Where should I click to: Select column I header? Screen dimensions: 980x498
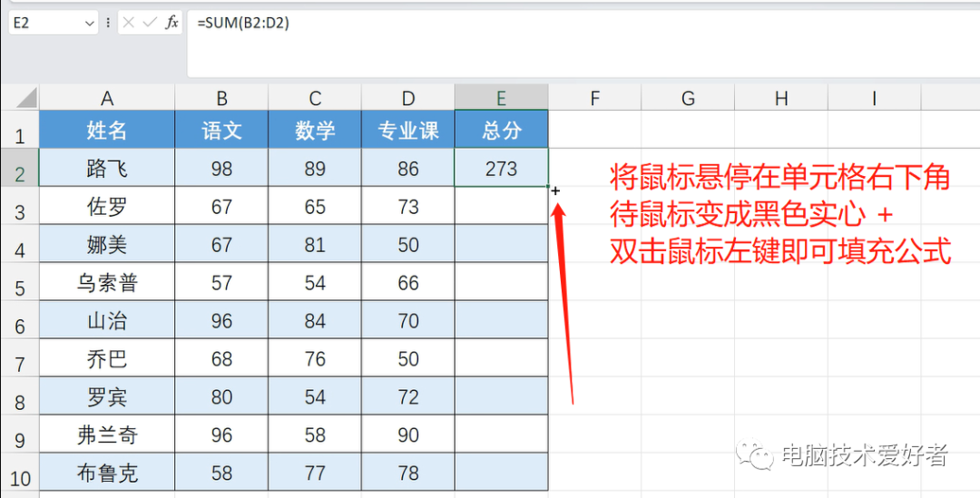click(x=874, y=97)
